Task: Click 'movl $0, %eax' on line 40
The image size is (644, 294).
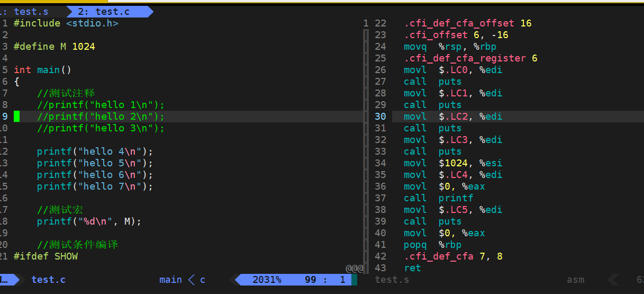Action: [x=445, y=233]
